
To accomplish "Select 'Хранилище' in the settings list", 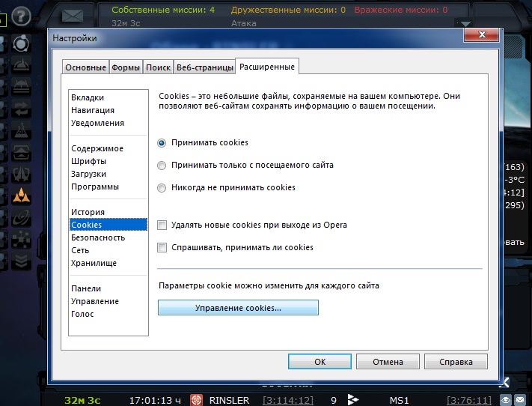I will pyautogui.click(x=108, y=263).
